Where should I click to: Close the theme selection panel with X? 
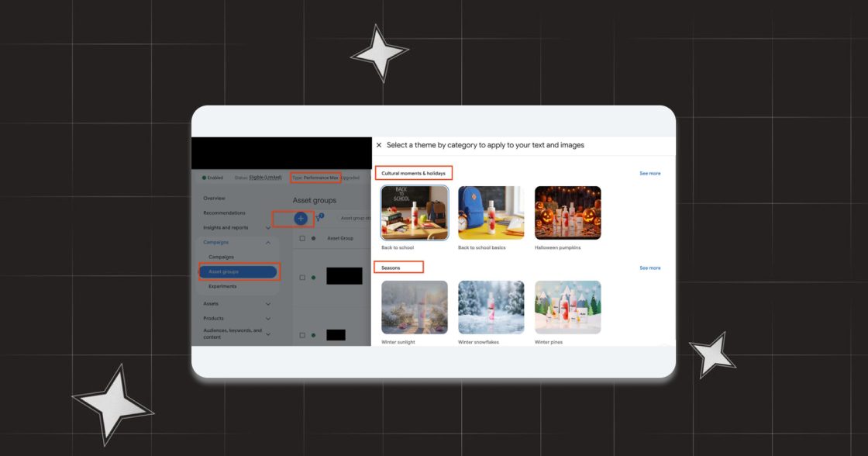point(379,145)
